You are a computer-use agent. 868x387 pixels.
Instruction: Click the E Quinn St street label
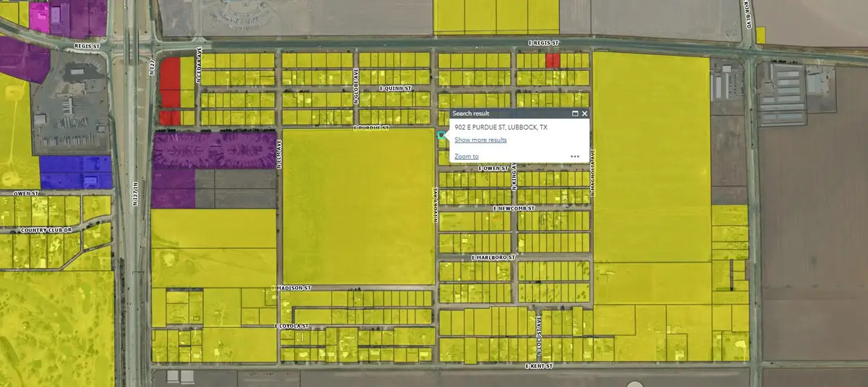tap(395, 88)
